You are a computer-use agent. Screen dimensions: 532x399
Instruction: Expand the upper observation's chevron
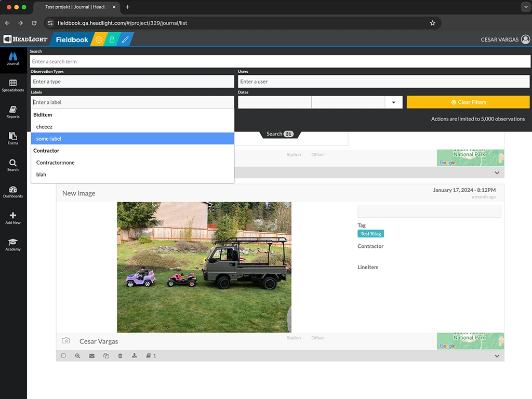point(497,172)
